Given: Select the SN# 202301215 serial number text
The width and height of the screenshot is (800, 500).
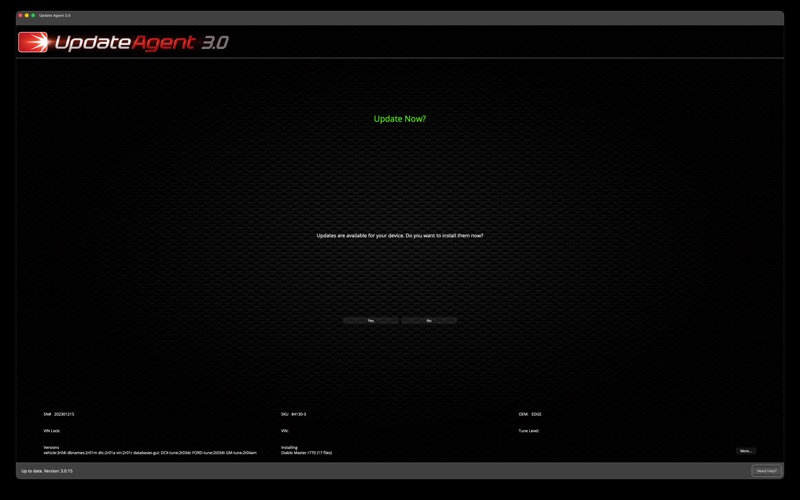Looking at the screenshot, I should pyautogui.click(x=59, y=414).
